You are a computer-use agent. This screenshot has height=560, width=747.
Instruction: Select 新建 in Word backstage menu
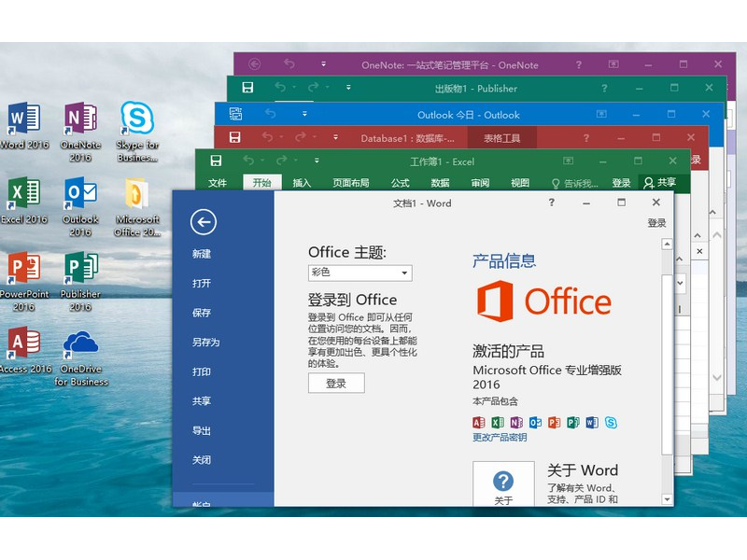[x=202, y=254]
